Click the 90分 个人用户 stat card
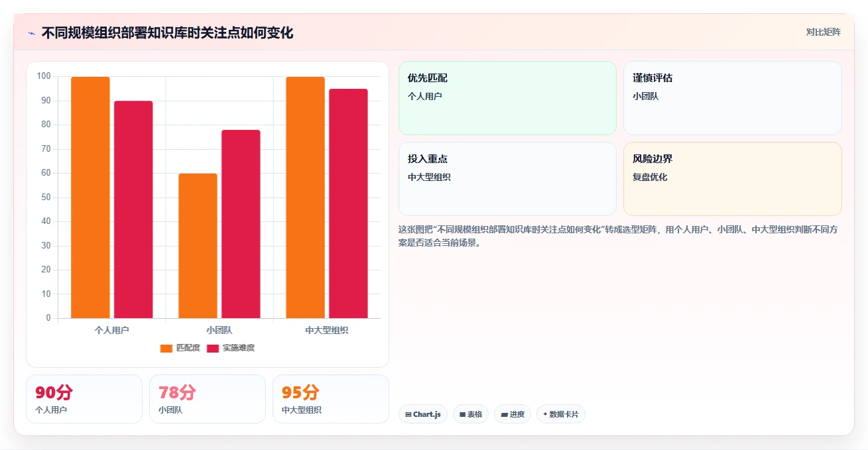 (x=84, y=399)
